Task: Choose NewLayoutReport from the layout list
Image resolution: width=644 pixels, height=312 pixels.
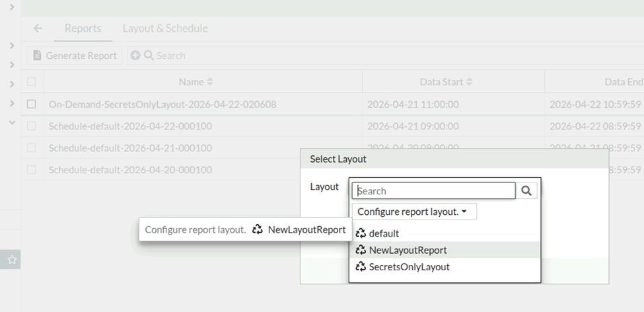Action: tap(445, 250)
